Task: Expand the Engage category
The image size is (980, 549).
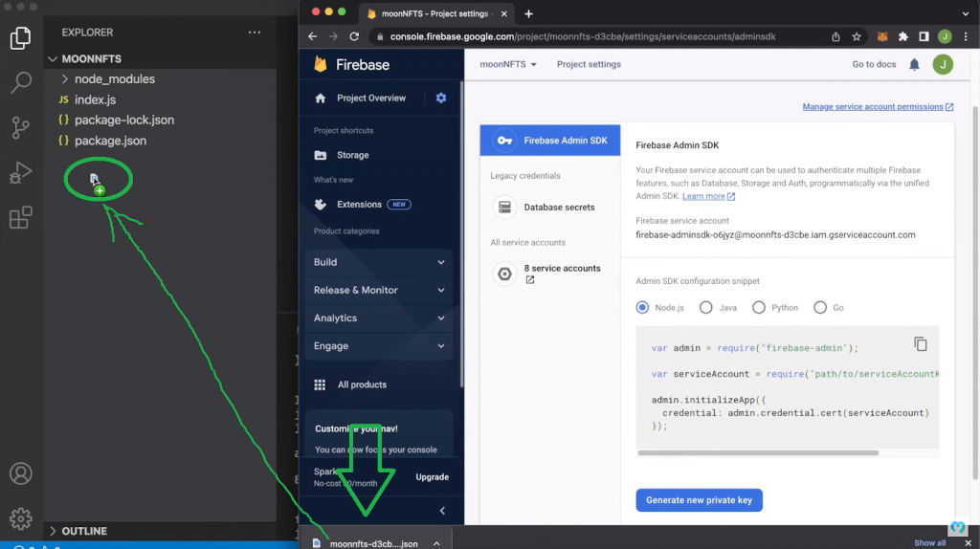Action: 379,346
